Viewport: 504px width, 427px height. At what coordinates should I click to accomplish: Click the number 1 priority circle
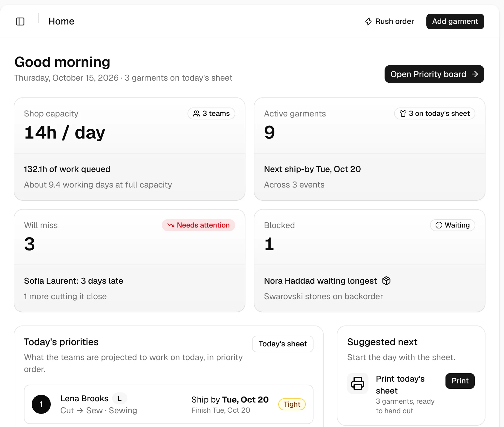point(41,404)
